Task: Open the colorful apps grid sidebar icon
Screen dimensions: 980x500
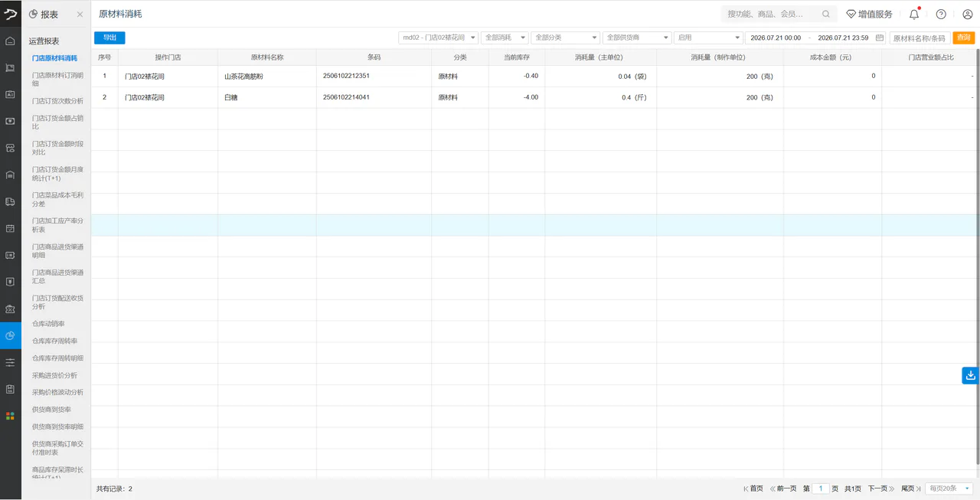Action: (10, 416)
